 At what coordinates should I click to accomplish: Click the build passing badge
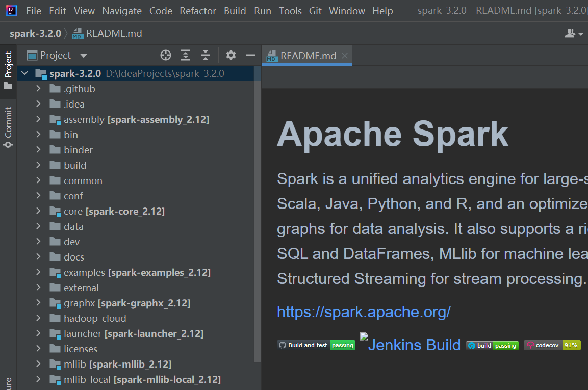(492, 346)
